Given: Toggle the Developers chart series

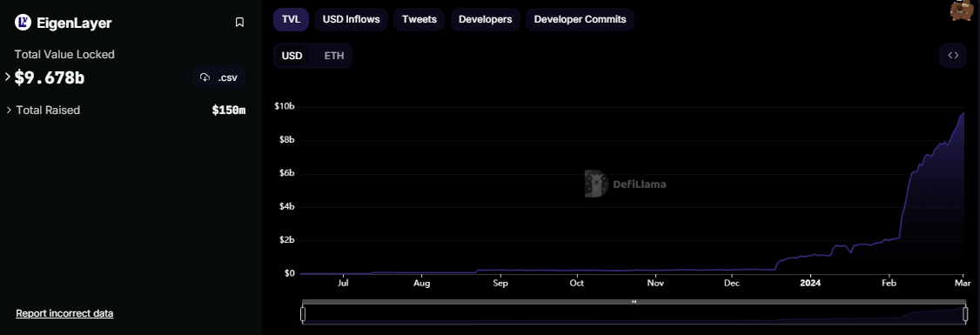Looking at the screenshot, I should [485, 19].
